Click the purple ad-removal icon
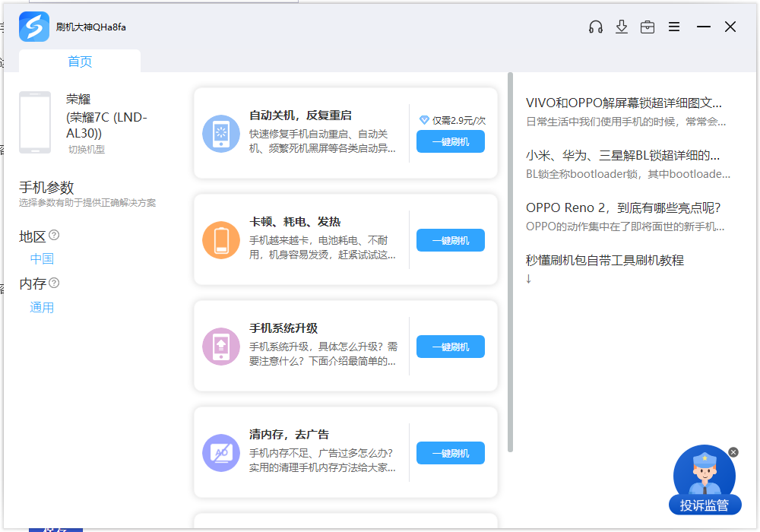The height and width of the screenshot is (532, 760). click(x=221, y=453)
